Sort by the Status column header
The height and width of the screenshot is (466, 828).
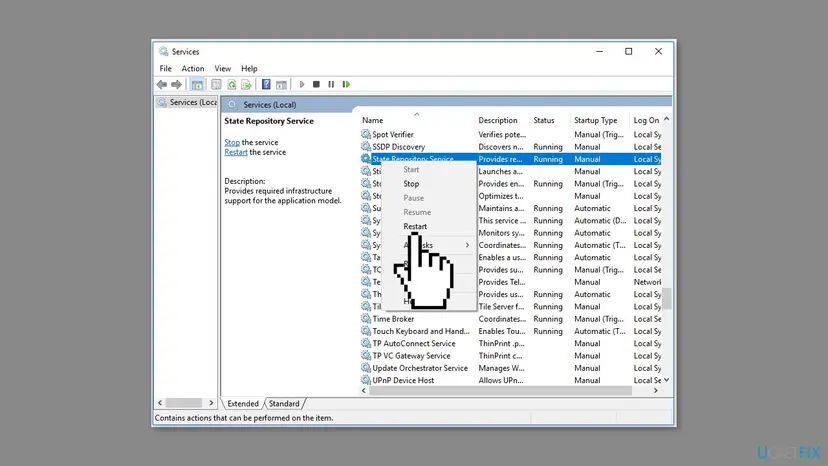point(550,120)
